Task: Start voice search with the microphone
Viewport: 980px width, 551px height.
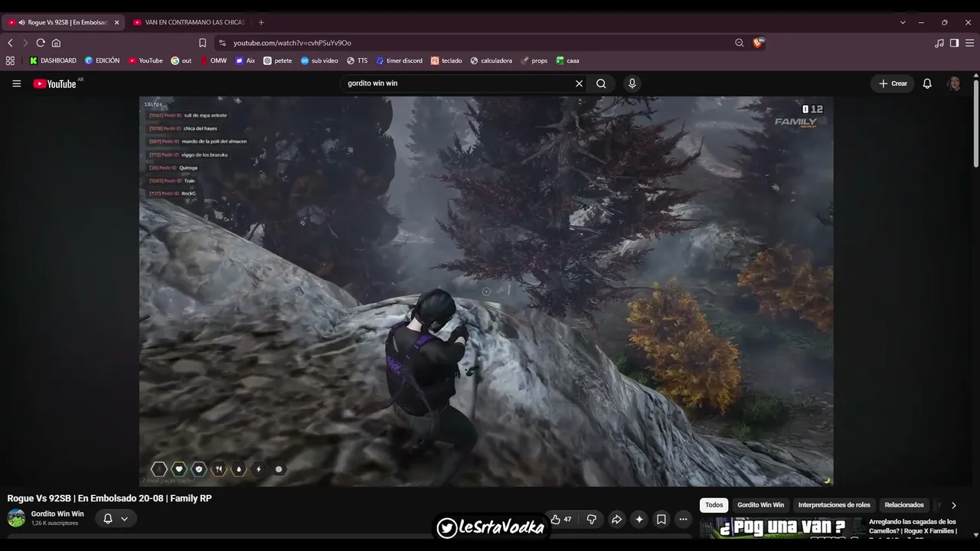Action: 632,83
